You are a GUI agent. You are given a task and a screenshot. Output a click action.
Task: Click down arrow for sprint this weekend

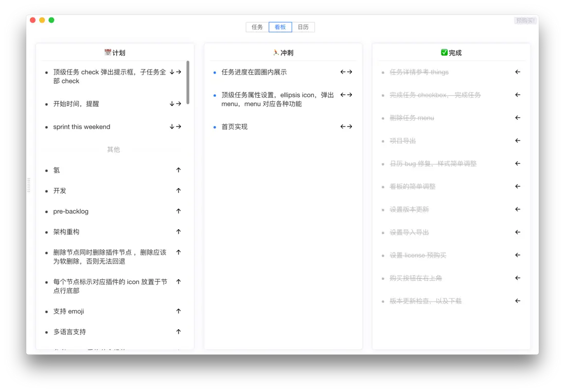(172, 127)
